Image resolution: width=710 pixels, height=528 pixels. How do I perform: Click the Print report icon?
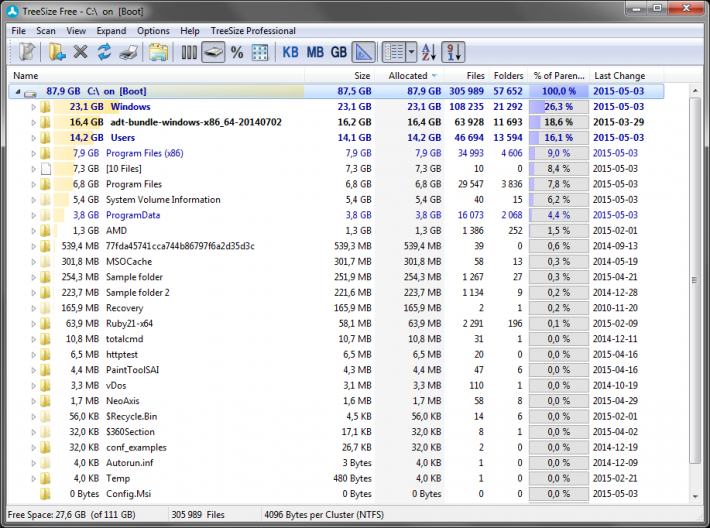[x=129, y=53]
